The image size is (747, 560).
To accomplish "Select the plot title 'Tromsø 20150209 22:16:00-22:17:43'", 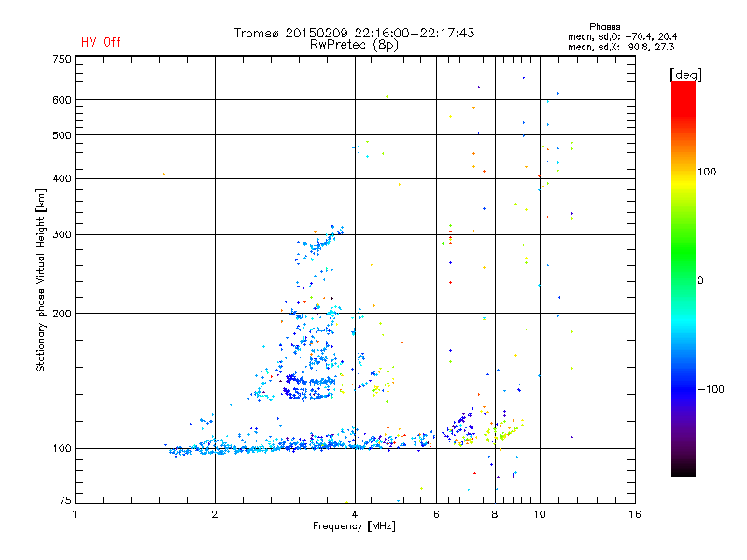I will (355, 33).
